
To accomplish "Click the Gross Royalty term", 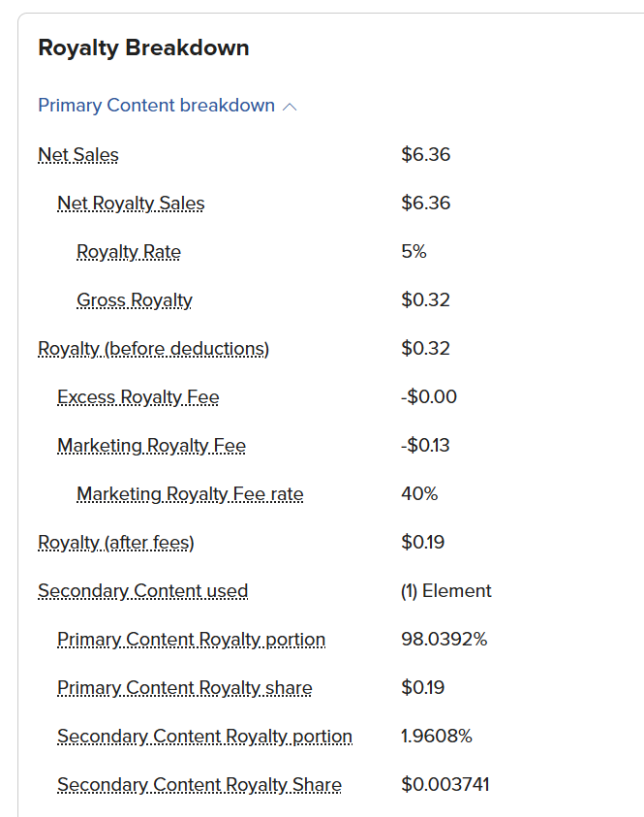I will (x=135, y=300).
